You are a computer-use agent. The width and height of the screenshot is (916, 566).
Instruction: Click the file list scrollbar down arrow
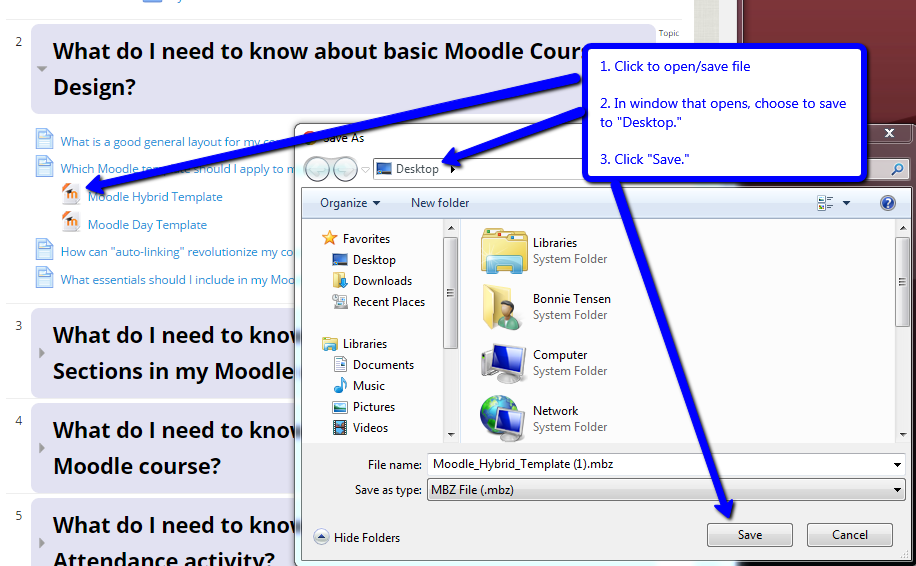903,435
